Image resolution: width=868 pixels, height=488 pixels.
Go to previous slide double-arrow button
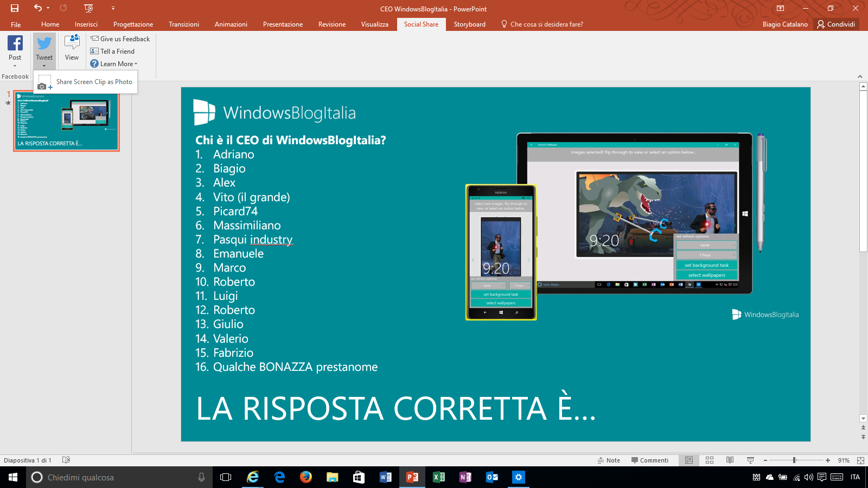click(x=864, y=428)
